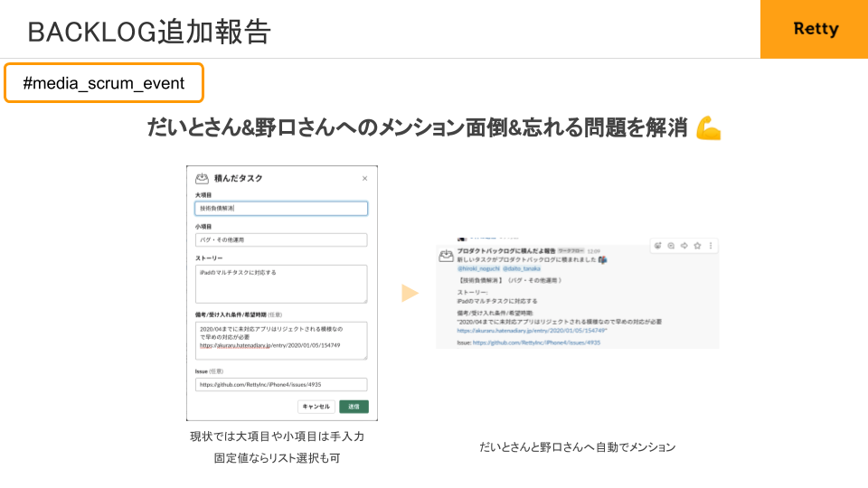Viewport: 868px width, 488px height.
Task: Click the inbox tray icon in dialog header
Action: click(202, 178)
